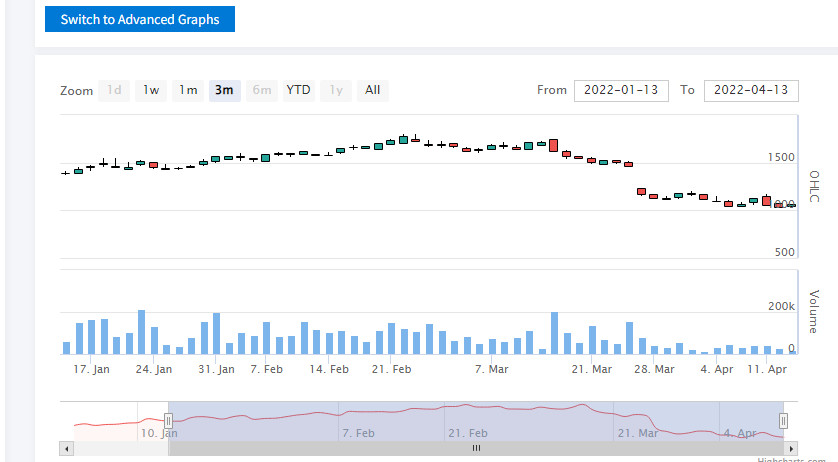
Task: Click the right navigator range handle
Action: click(x=783, y=421)
